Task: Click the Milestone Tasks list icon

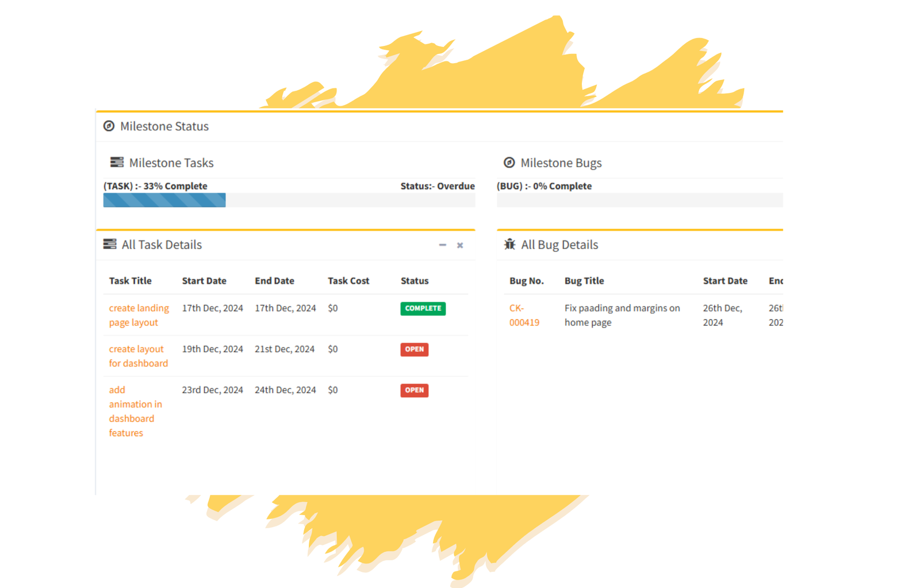Action: tap(117, 163)
